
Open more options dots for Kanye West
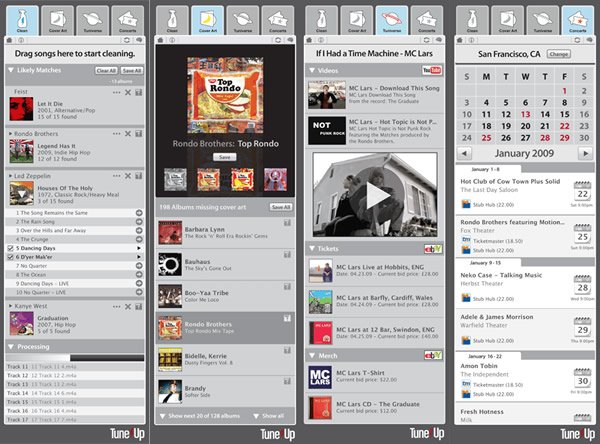pyautogui.click(x=116, y=306)
